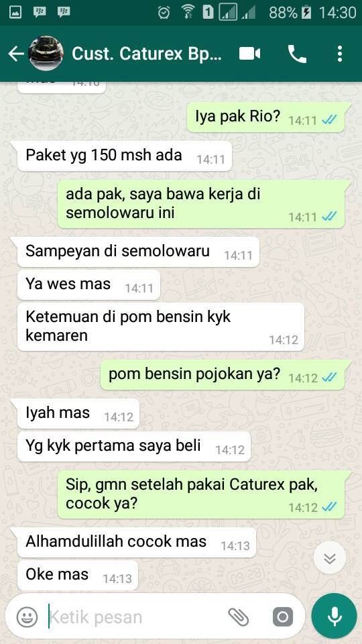Open the contact's profile picture
Image resolution: width=362 pixels, height=644 pixels.
(46, 54)
